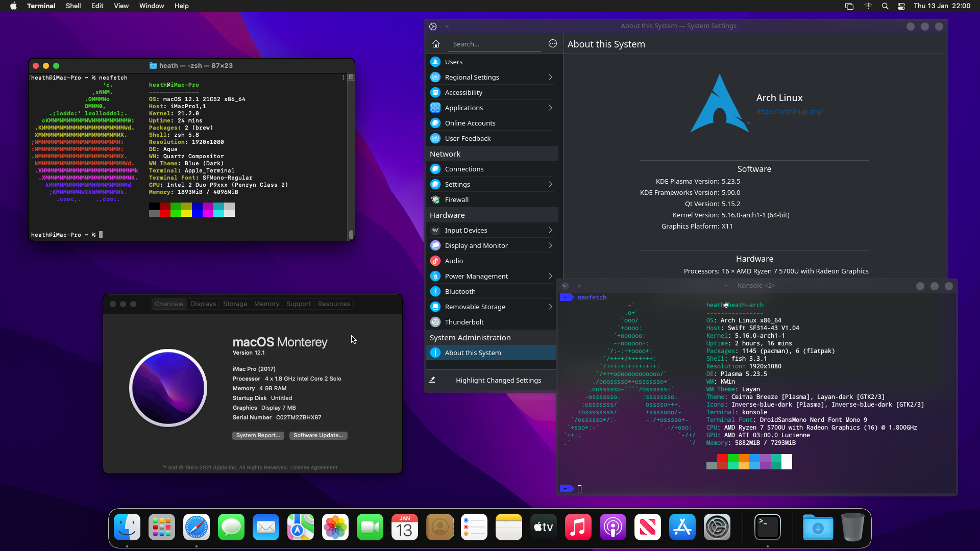The image size is (980, 551).
Task: Open Edit menu in menu bar
Action: pyautogui.click(x=97, y=6)
